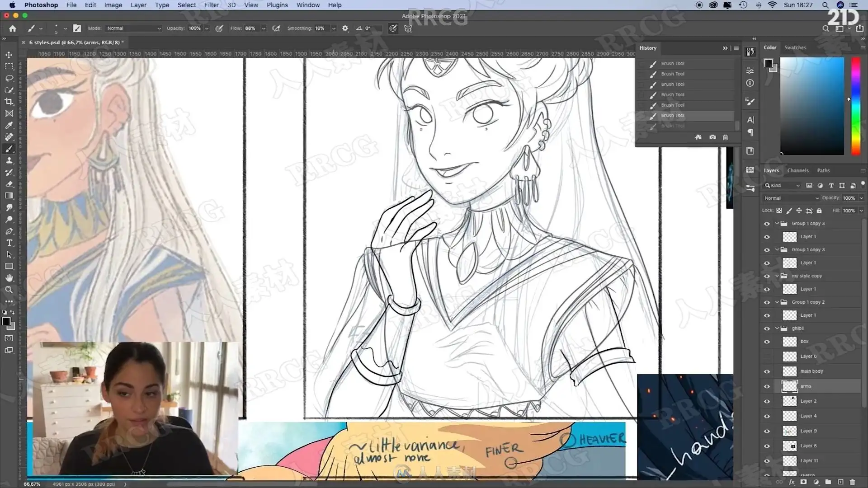The width and height of the screenshot is (868, 488).
Task: Select the Hand tool
Action: coord(9,278)
